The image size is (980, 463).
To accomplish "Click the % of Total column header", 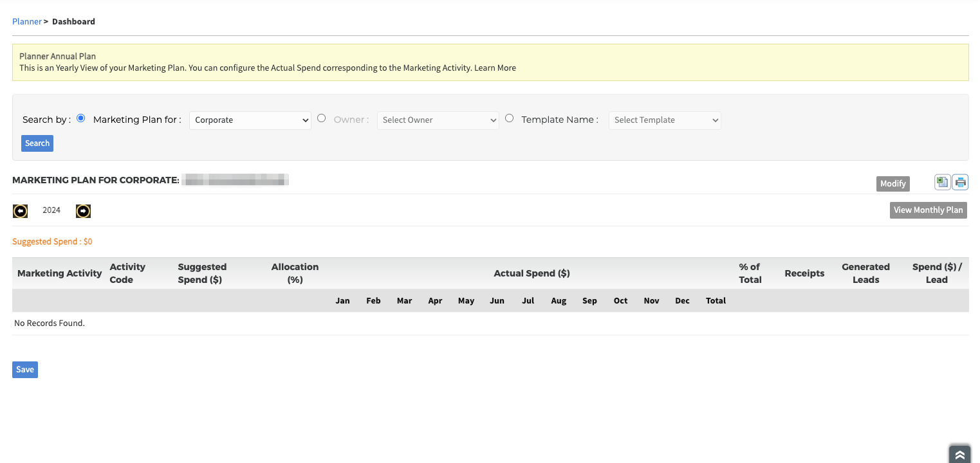I will click(x=750, y=273).
